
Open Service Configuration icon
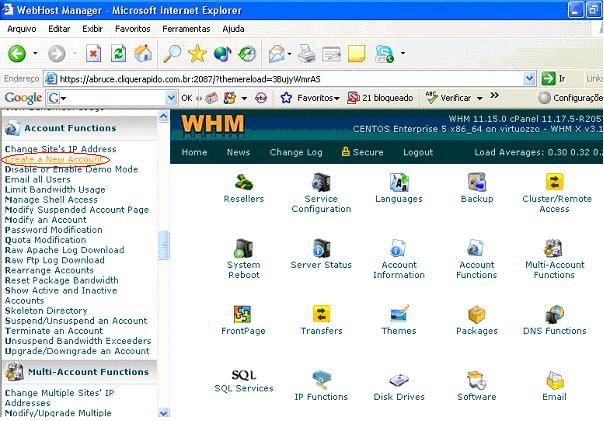(321, 183)
